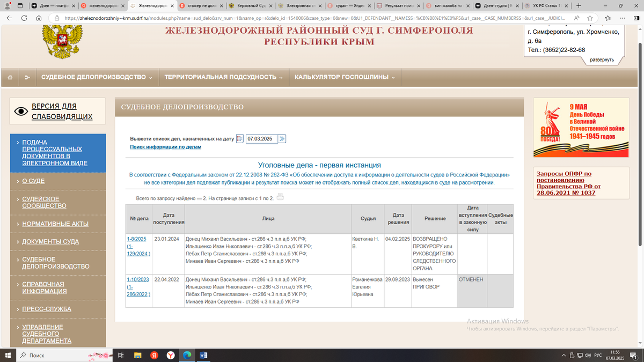The height and width of the screenshot is (362, 644).
Task: Click judge name Кветкина Н. В.
Action: (x=365, y=243)
